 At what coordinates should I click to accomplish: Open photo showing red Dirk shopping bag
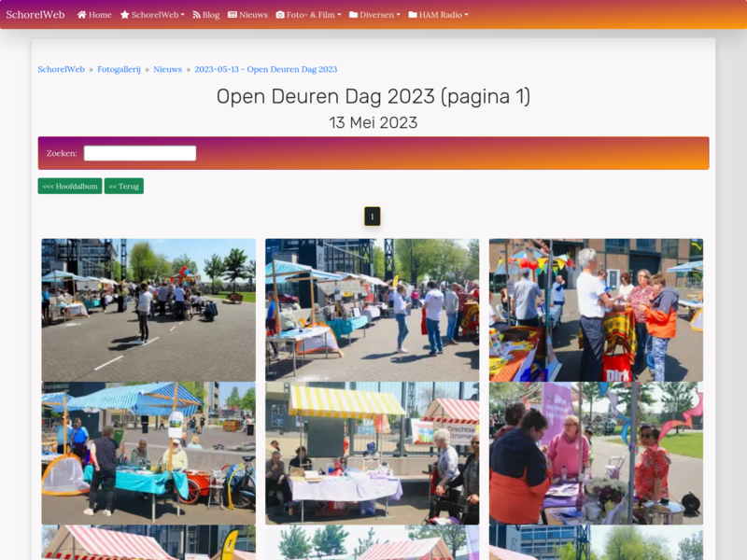[596, 310]
